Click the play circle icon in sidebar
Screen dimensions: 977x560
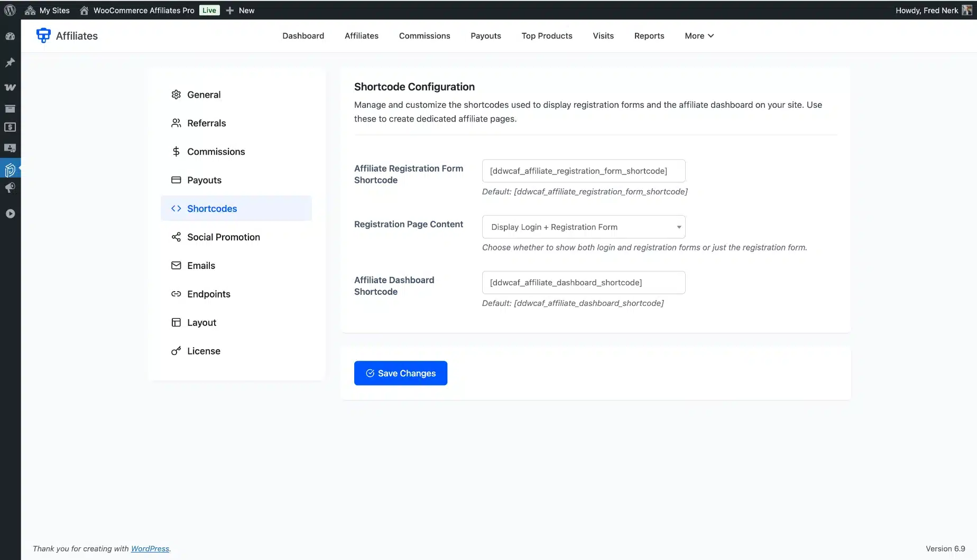[10, 214]
